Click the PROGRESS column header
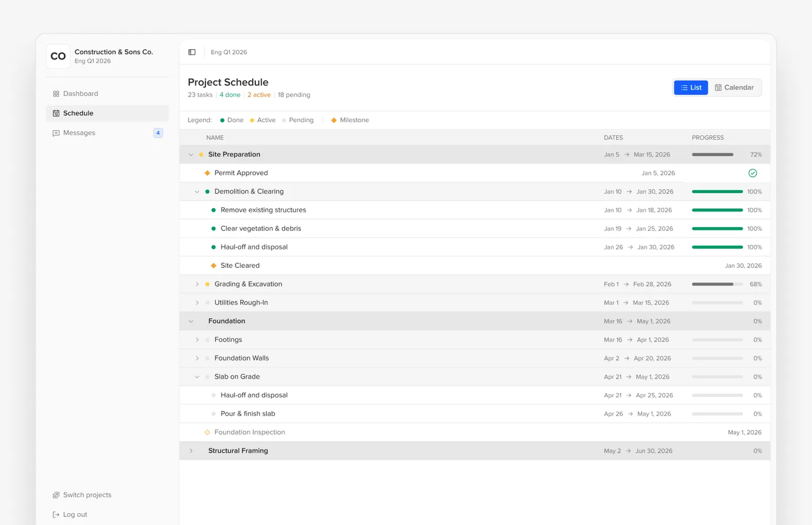The width and height of the screenshot is (812, 525). [x=708, y=138]
